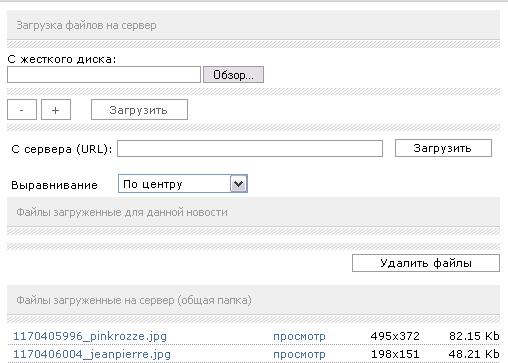Click the 48.21 Kb file size

point(474,354)
